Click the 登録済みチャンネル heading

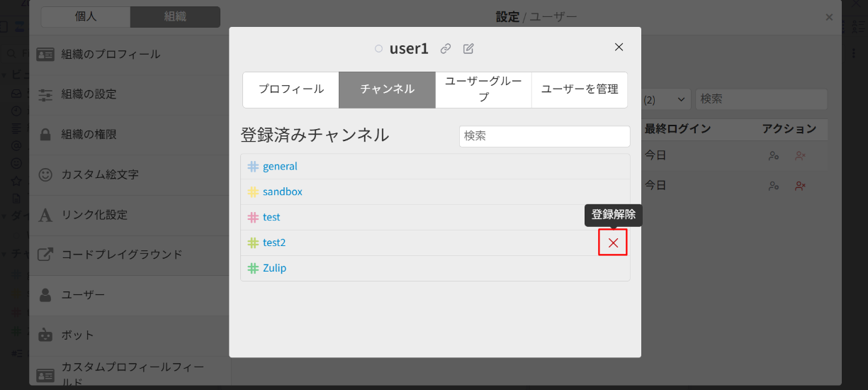pos(315,135)
